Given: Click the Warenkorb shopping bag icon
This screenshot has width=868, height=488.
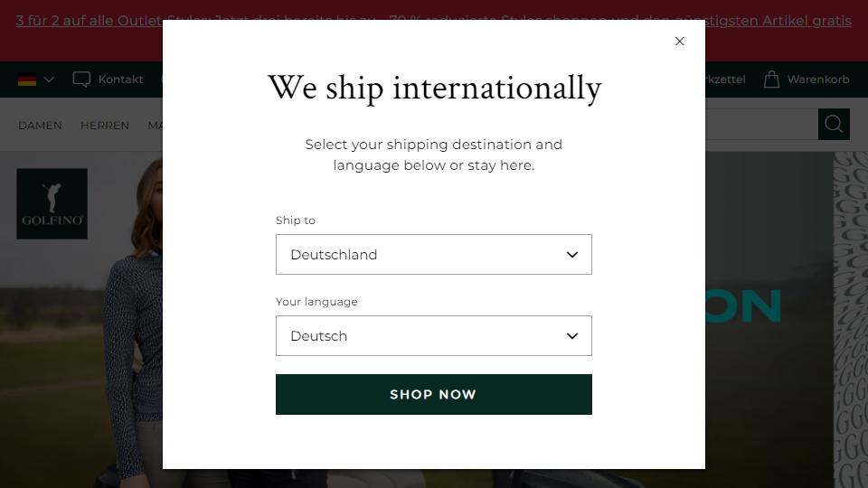Looking at the screenshot, I should [771, 80].
